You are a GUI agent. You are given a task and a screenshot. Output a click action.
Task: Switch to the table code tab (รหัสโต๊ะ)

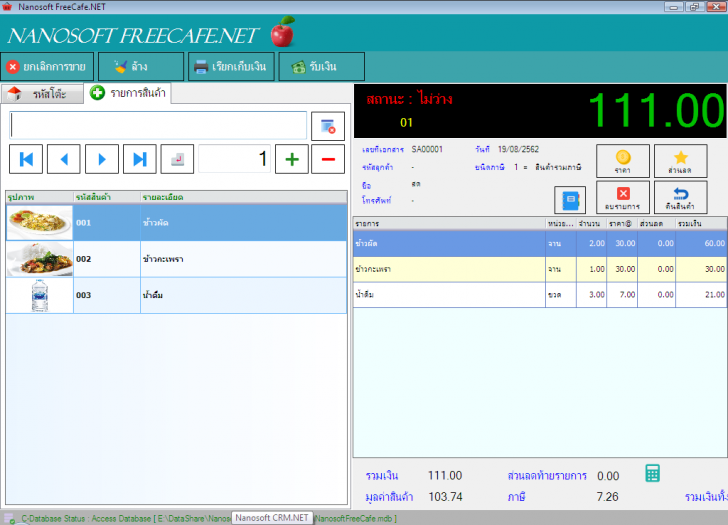[41, 94]
